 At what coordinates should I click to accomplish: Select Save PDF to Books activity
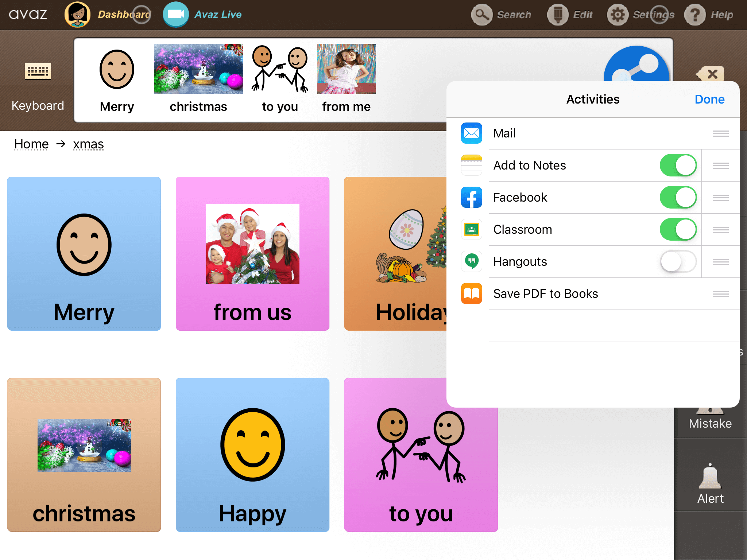(x=545, y=293)
